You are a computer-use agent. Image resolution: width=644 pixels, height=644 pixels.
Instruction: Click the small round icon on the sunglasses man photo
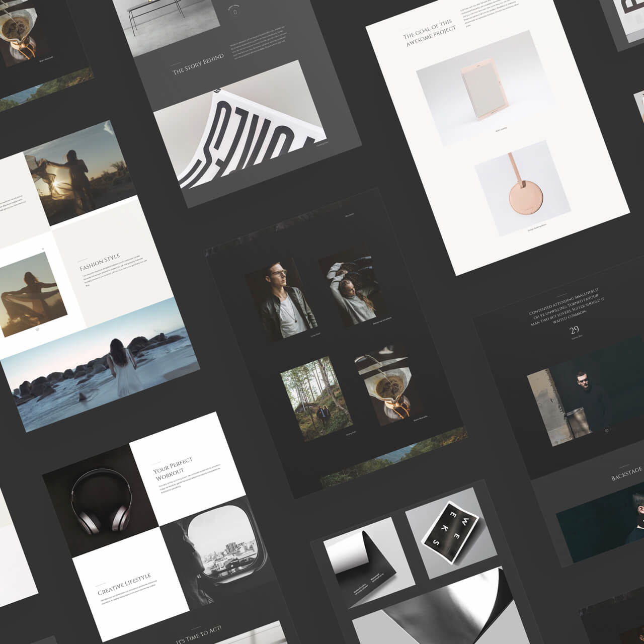coord(607,430)
